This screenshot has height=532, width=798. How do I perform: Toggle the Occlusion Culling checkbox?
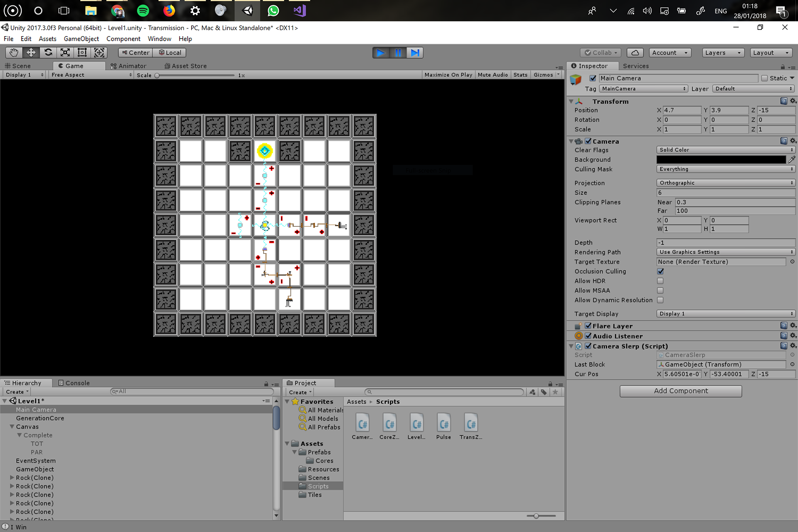pyautogui.click(x=660, y=271)
